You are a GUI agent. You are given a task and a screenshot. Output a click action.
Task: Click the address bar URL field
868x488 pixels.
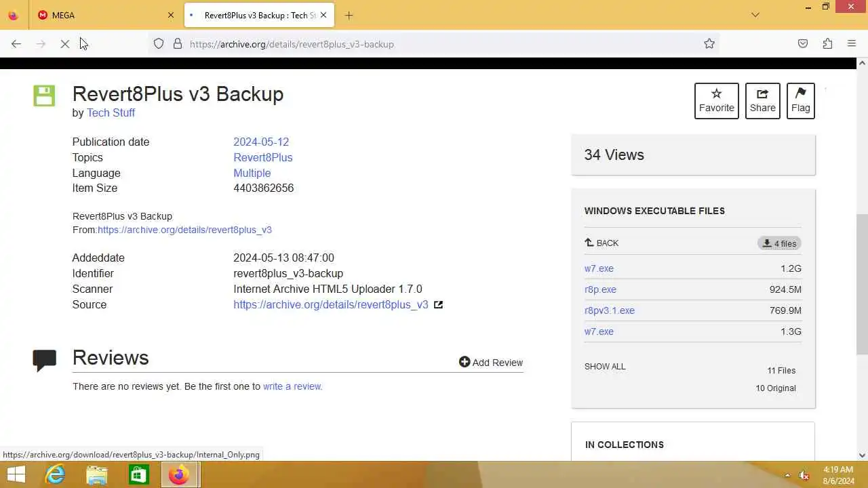(x=434, y=44)
